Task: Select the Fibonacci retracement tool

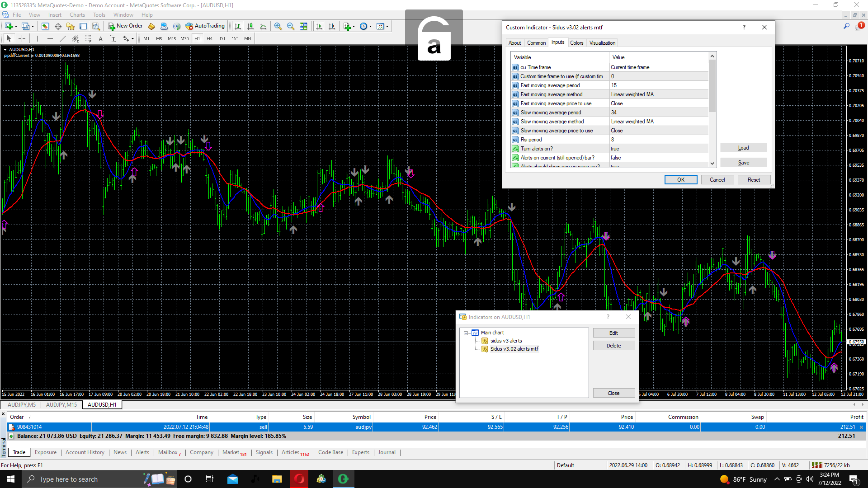Action: click(88, 38)
